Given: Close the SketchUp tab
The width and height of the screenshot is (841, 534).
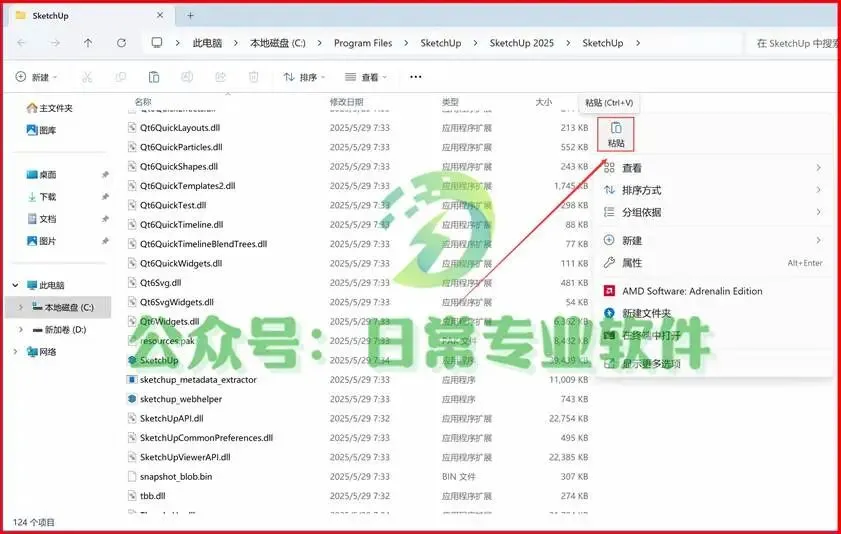Looking at the screenshot, I should point(160,16).
